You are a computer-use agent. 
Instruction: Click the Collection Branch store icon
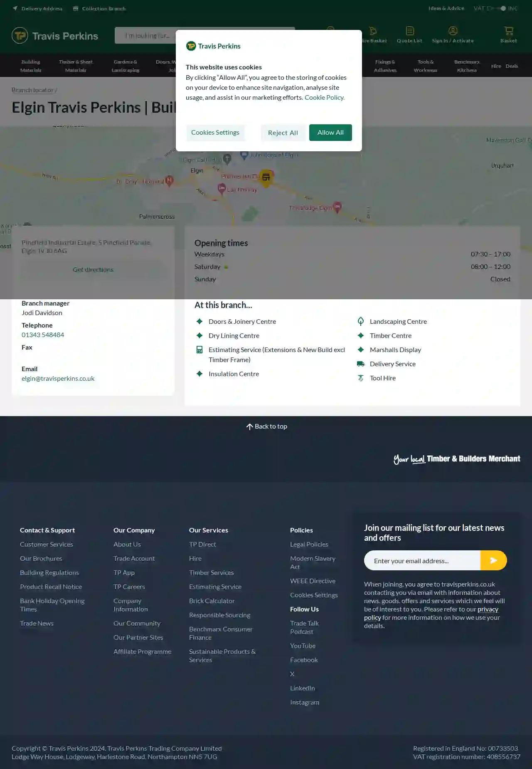tap(76, 8)
